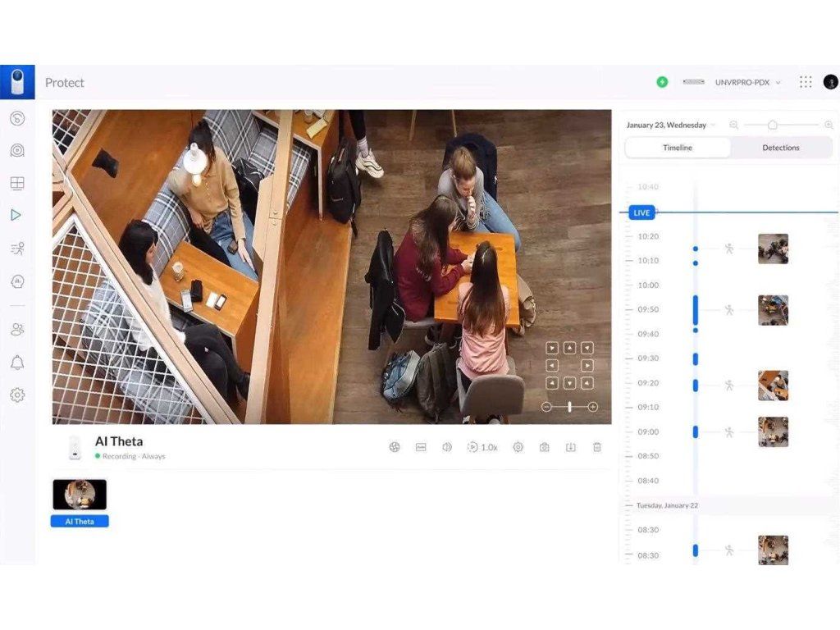840x630 pixels.
Task: Pan camera right with middle-right PTZ arrow
Action: [587, 365]
